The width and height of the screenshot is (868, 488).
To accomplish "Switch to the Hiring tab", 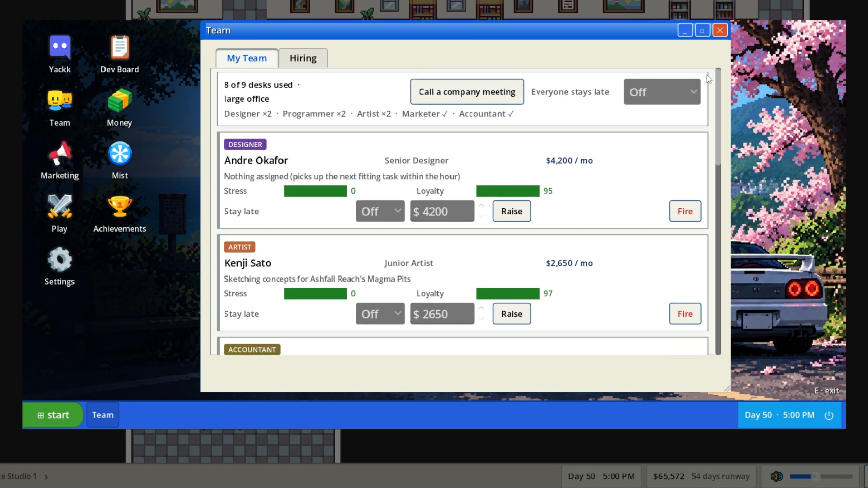I will click(x=303, y=58).
